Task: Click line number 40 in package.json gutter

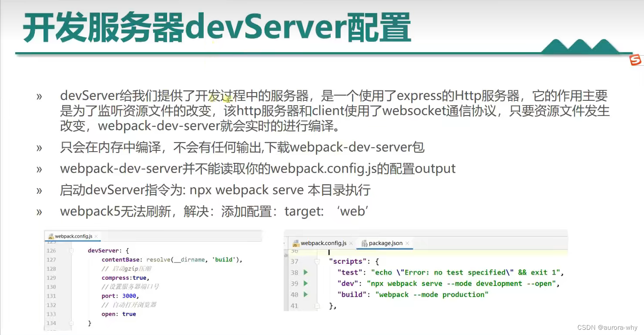Action: (295, 294)
